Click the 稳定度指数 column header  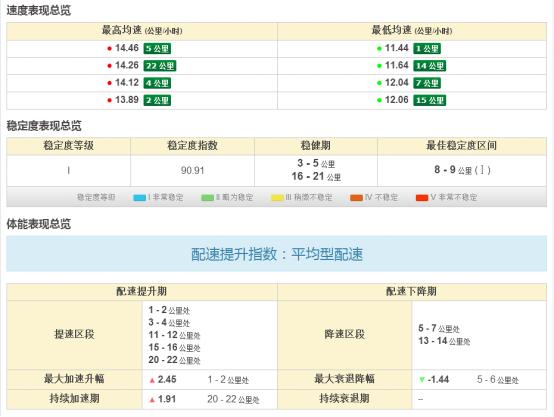click(x=192, y=146)
